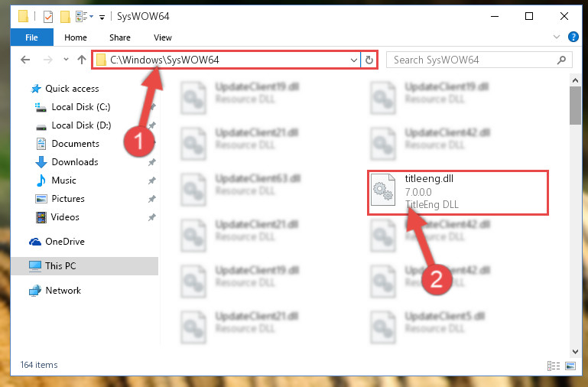Screen dimensions: 588x387
Task: Click the scrollbar down arrow
Action: coord(575,351)
